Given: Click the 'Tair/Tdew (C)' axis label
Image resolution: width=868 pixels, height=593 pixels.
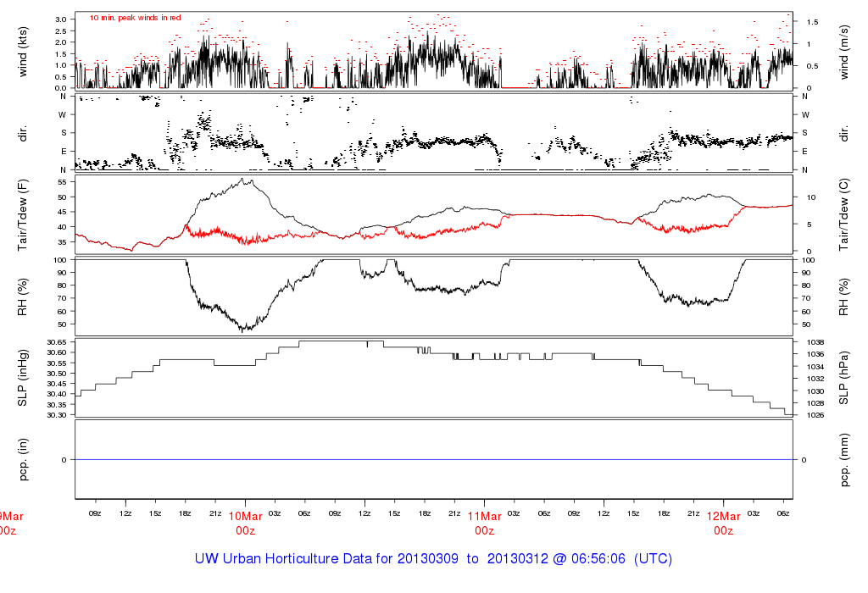Looking at the screenshot, I should (x=844, y=213).
